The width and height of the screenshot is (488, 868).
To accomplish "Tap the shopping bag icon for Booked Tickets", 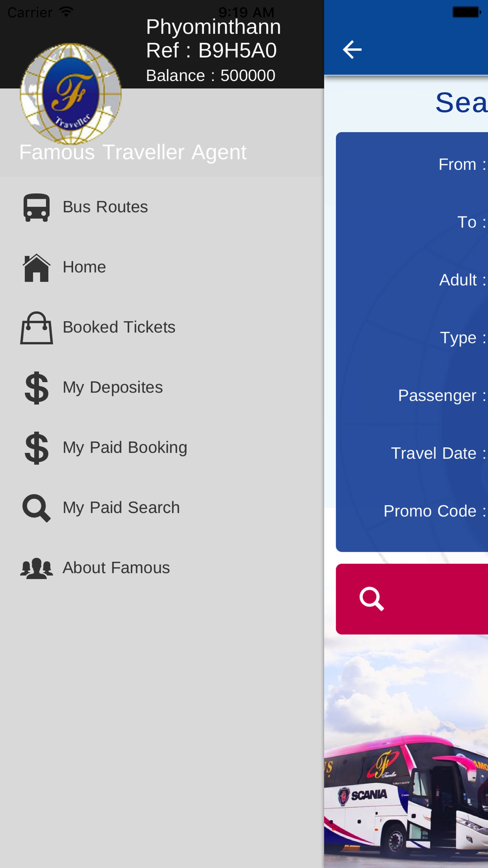I will [x=37, y=328].
